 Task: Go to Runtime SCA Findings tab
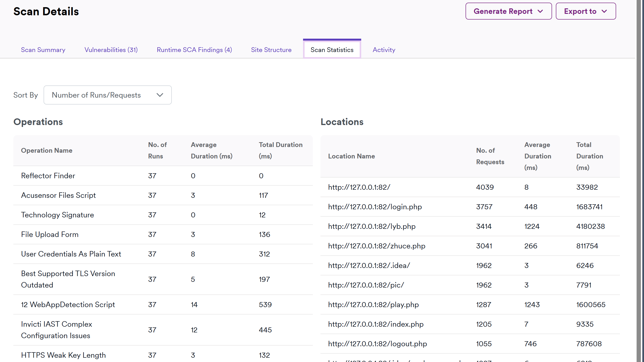click(194, 50)
